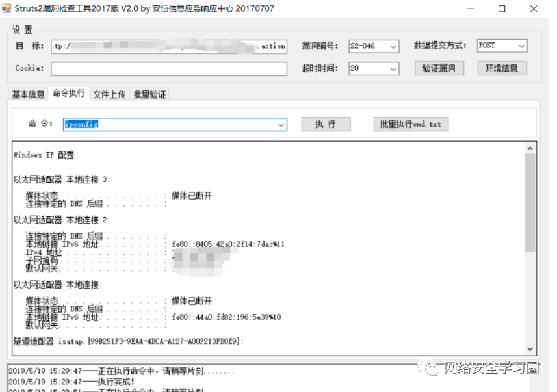Switch to the 基本信息 tab
This screenshot has width=557, height=392.
(x=28, y=94)
